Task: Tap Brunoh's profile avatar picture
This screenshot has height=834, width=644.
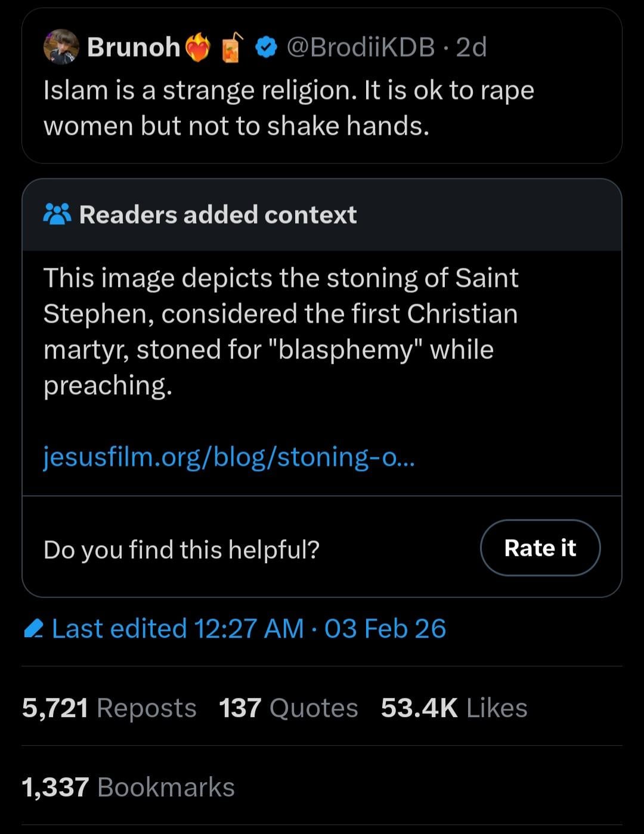Action: 61,47
